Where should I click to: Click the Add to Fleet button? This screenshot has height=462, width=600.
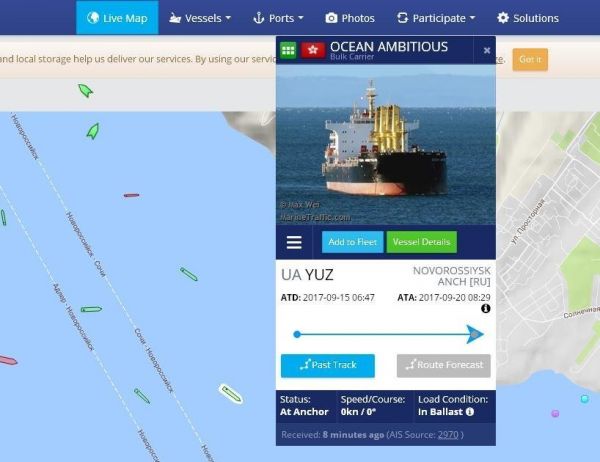tap(352, 242)
